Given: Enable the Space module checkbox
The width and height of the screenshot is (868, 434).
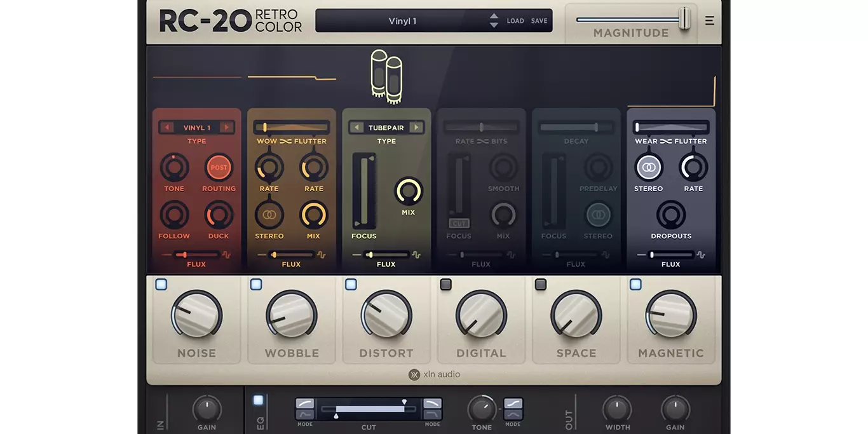Looking at the screenshot, I should click(x=541, y=285).
